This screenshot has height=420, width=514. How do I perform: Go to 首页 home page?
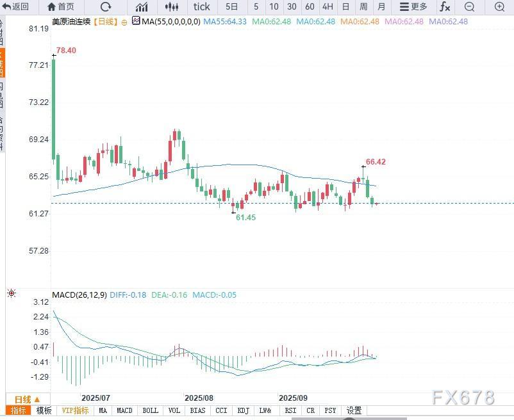pyautogui.click(x=61, y=7)
